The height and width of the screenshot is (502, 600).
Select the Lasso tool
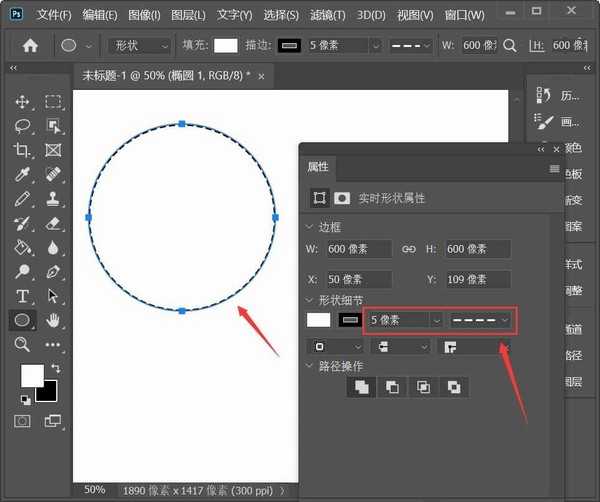22,126
